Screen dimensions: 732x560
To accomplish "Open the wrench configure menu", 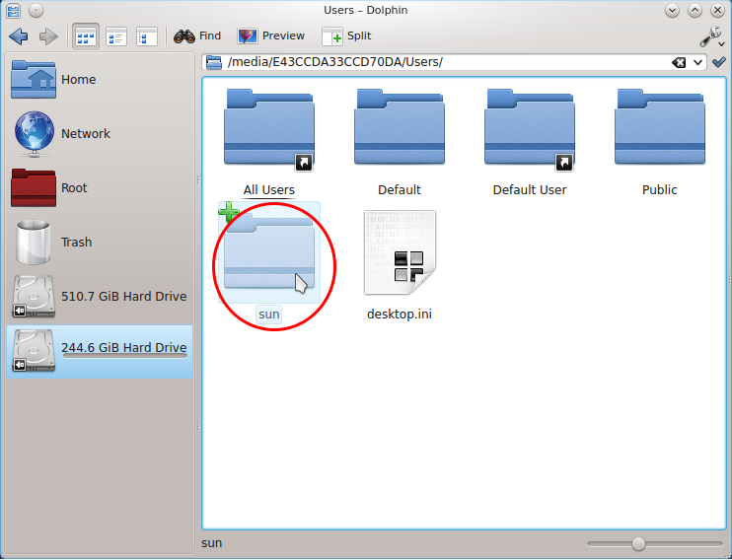I will (x=712, y=36).
